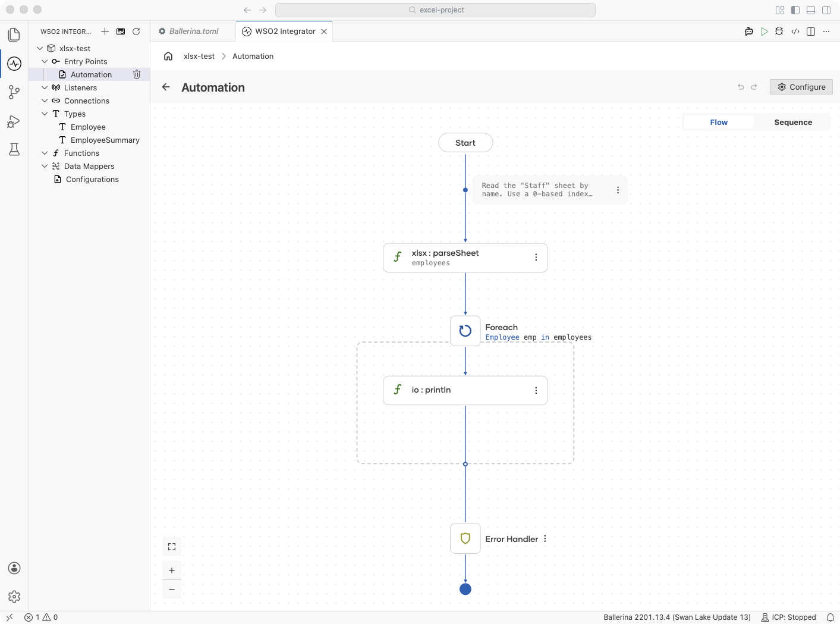Zoom out of the flow diagram
The image size is (840, 624).
click(172, 589)
